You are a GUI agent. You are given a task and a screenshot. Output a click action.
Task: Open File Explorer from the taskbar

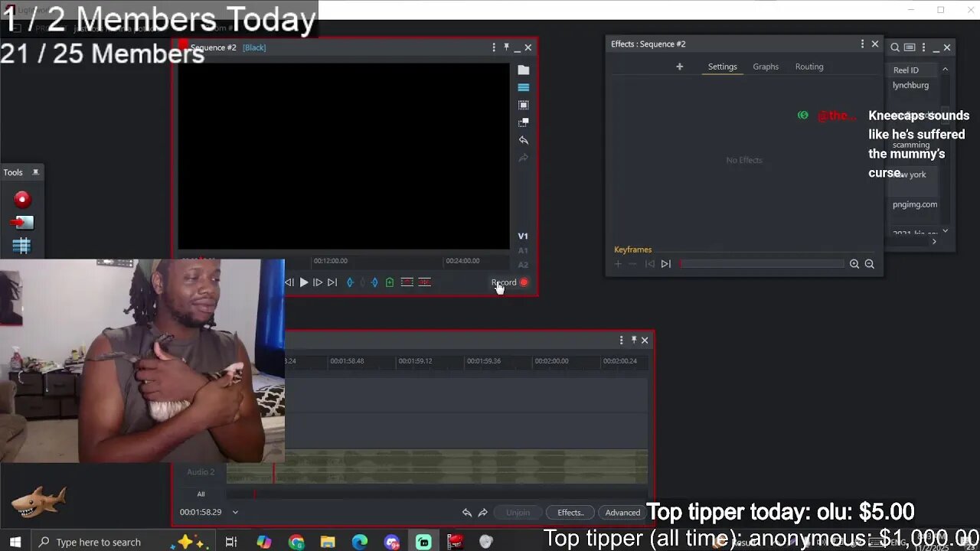[328, 542]
